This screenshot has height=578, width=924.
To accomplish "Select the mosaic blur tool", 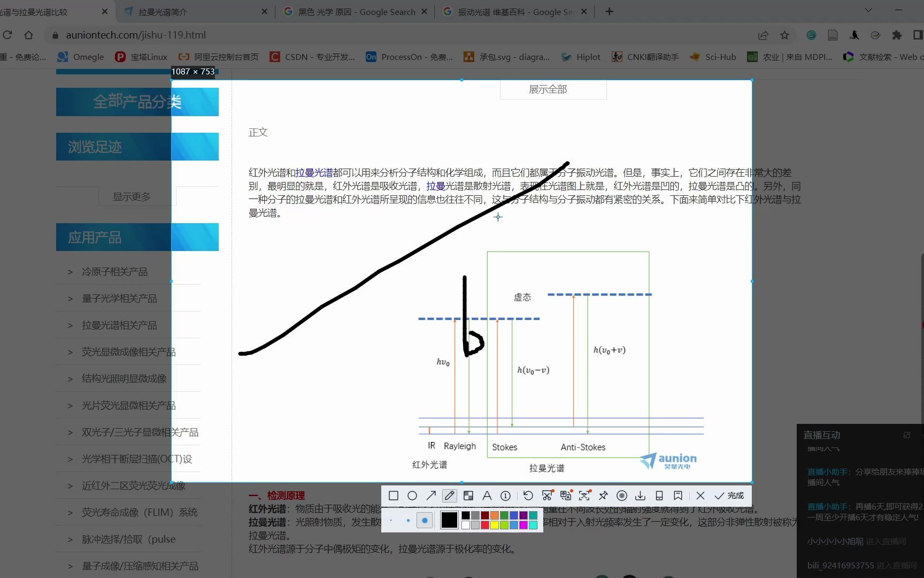I will [468, 496].
